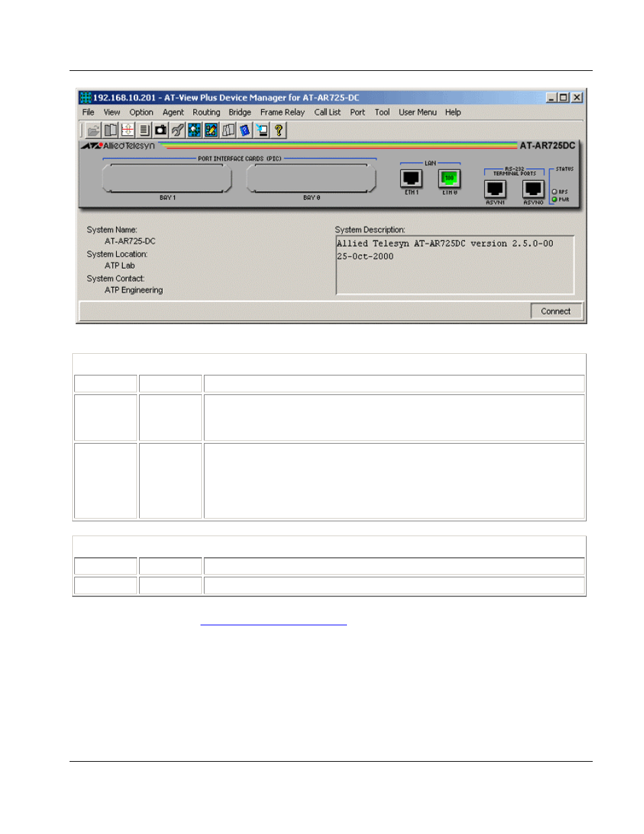Image resolution: width=644 pixels, height=834 pixels.
Task: Open the Routing menu
Action: click(206, 112)
